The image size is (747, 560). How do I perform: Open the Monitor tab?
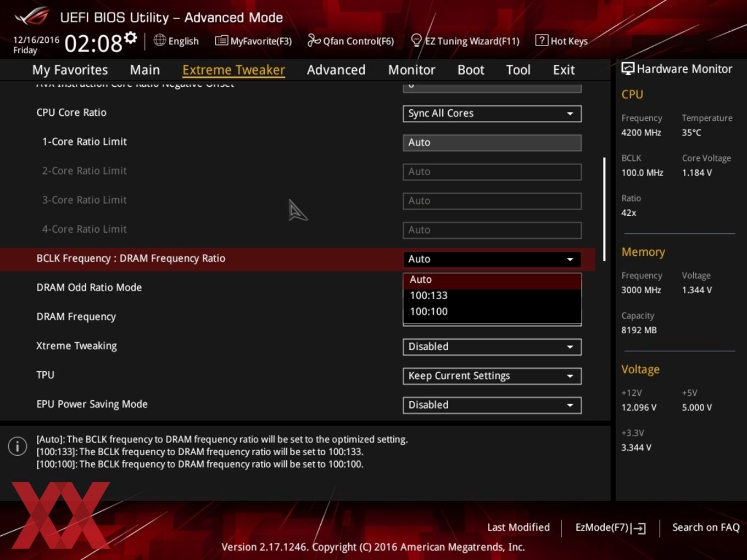(411, 70)
